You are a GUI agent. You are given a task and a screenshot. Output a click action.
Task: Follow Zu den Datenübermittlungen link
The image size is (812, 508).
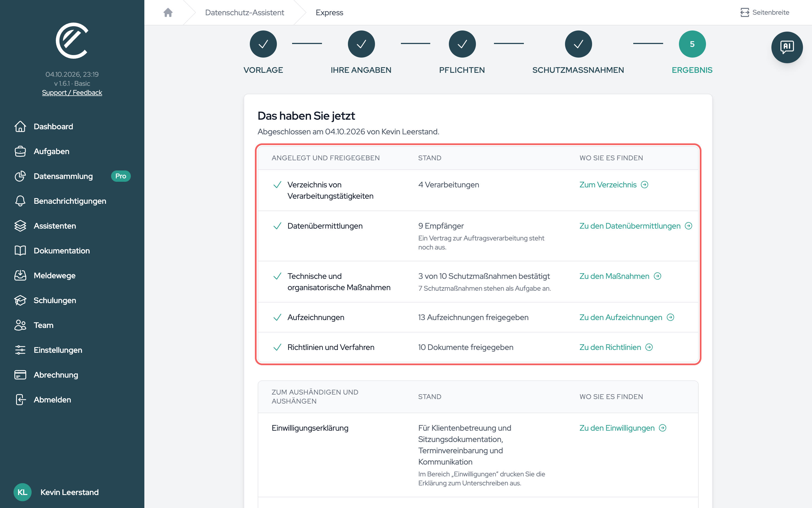[636, 226]
